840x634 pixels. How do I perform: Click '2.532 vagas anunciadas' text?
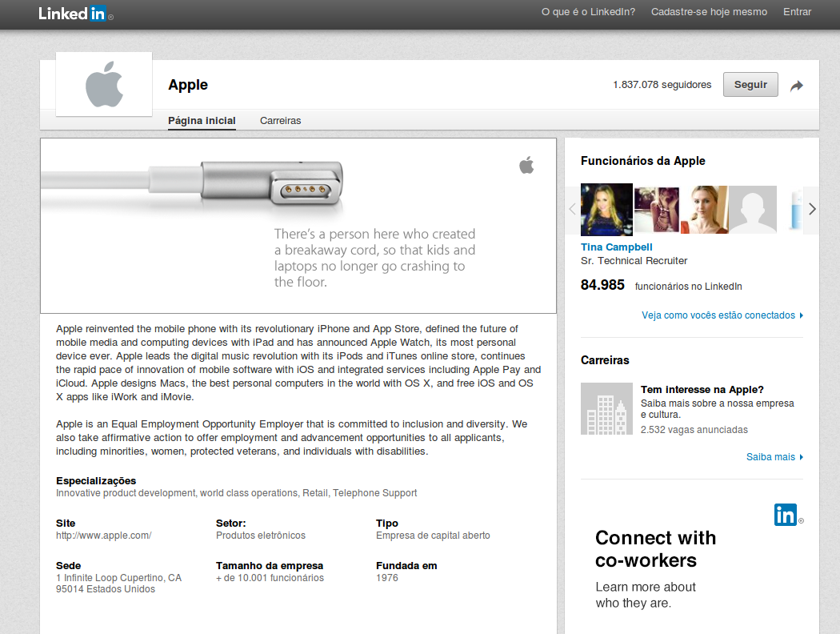tap(694, 430)
